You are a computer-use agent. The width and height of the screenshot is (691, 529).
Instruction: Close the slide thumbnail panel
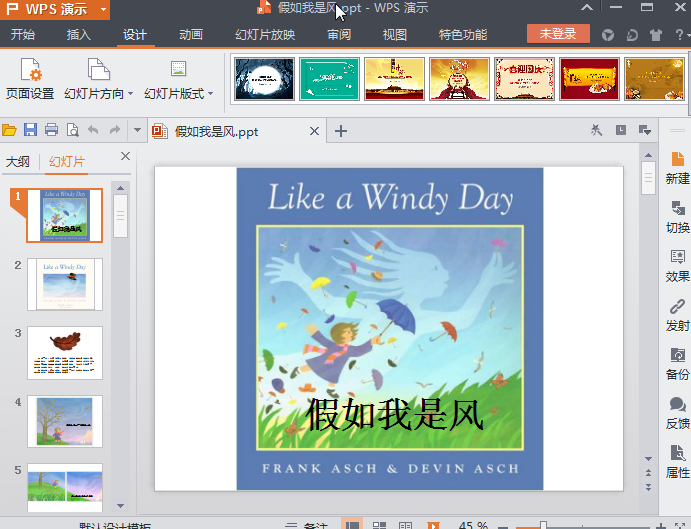(x=125, y=156)
